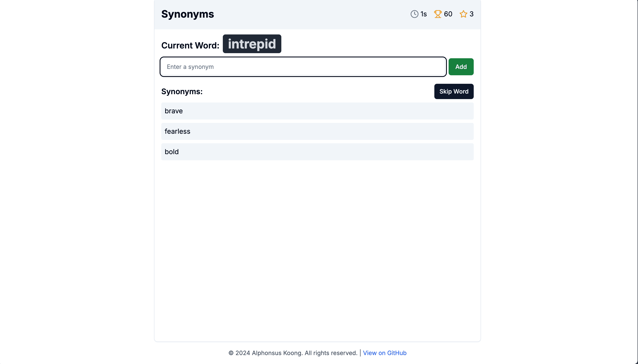Click the Synonyms heading

tap(188, 14)
